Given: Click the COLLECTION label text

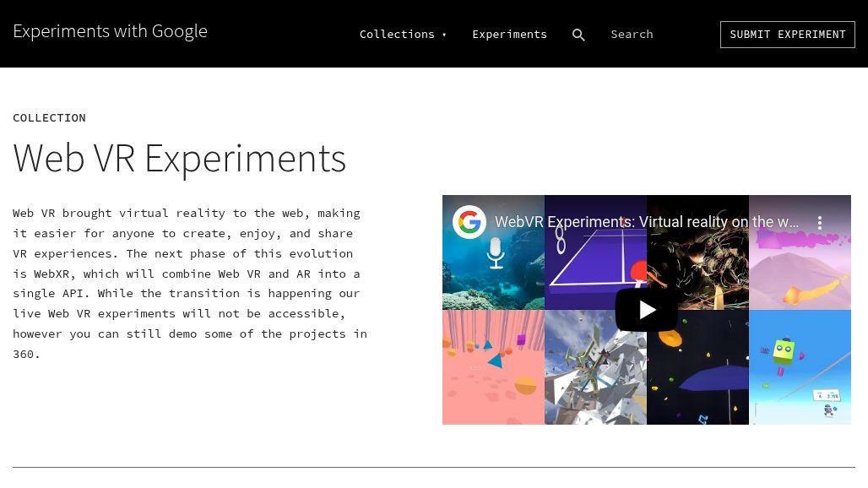Looking at the screenshot, I should [x=49, y=118].
